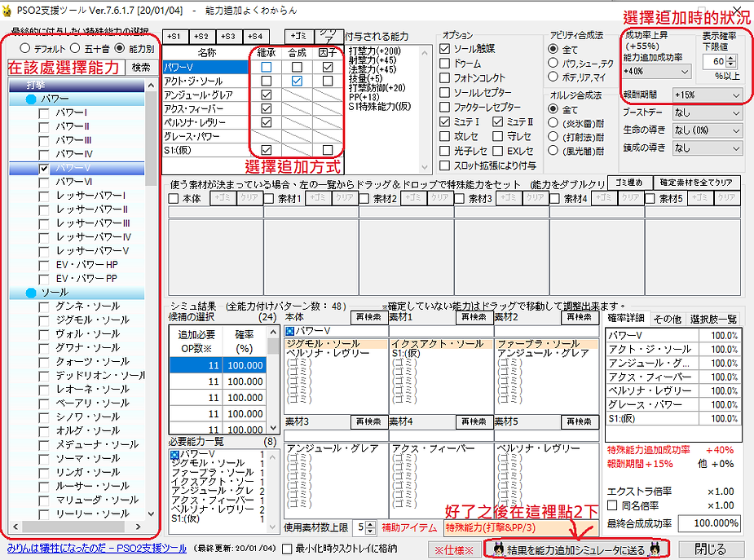Click the +S2 button

(x=202, y=36)
